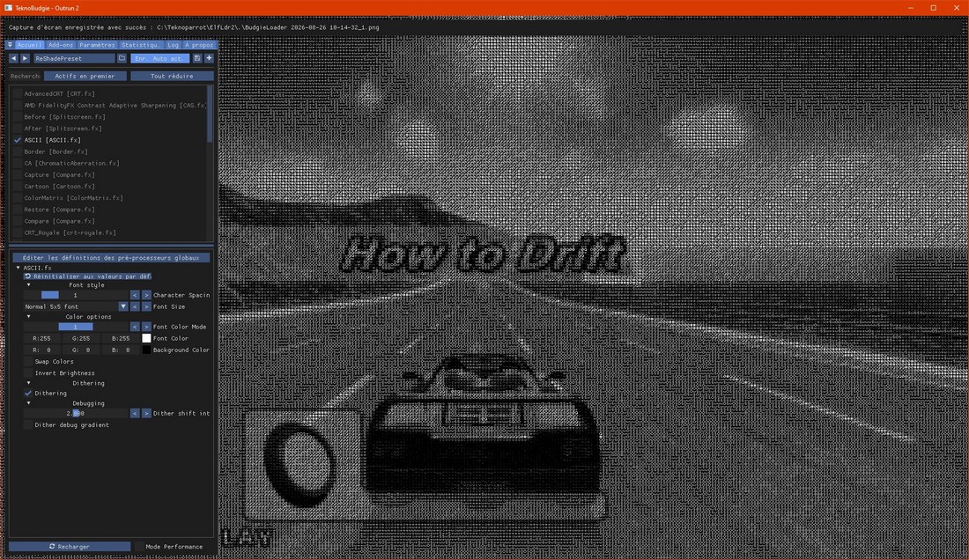Step Font Size back one option
The width and height of the screenshot is (969, 560).
(135, 307)
